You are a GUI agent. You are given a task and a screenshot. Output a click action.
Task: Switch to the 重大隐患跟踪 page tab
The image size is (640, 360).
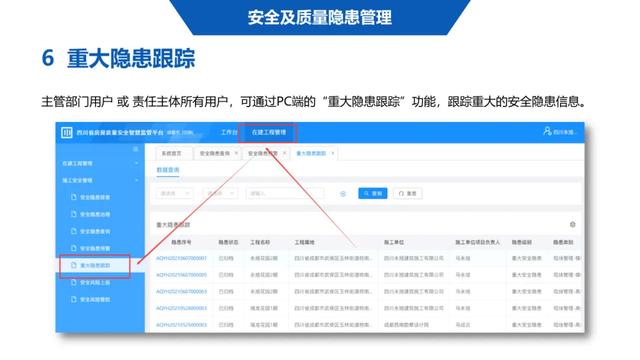pos(311,153)
